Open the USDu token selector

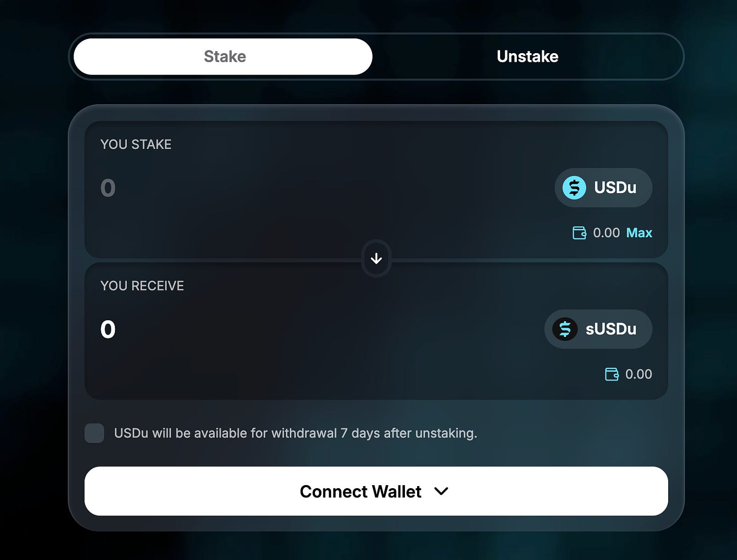[x=603, y=188]
